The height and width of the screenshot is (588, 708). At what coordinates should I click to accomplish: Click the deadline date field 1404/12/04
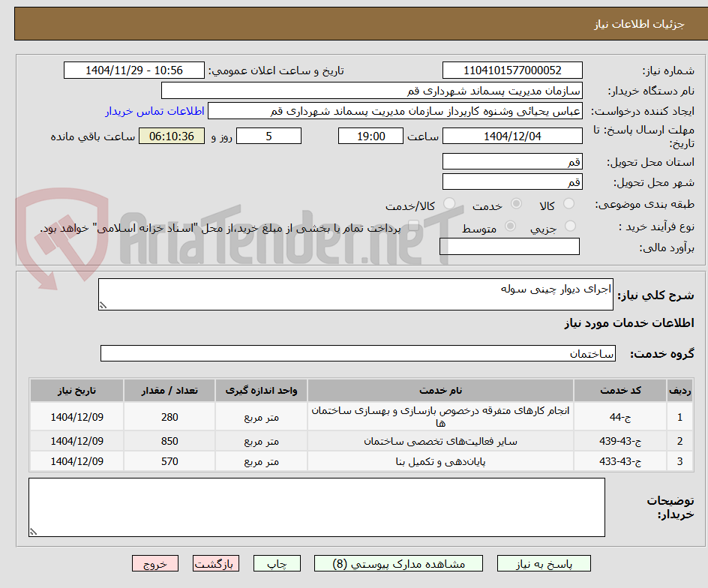[512, 136]
